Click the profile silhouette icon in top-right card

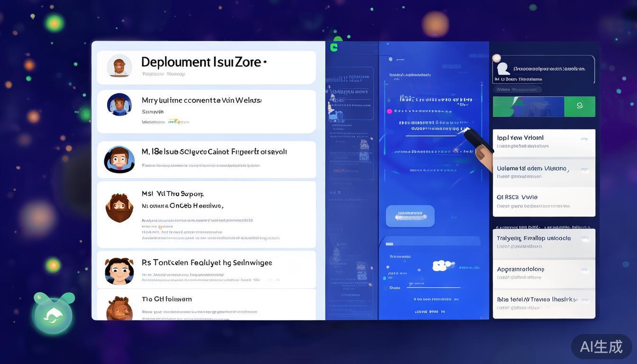click(x=504, y=69)
